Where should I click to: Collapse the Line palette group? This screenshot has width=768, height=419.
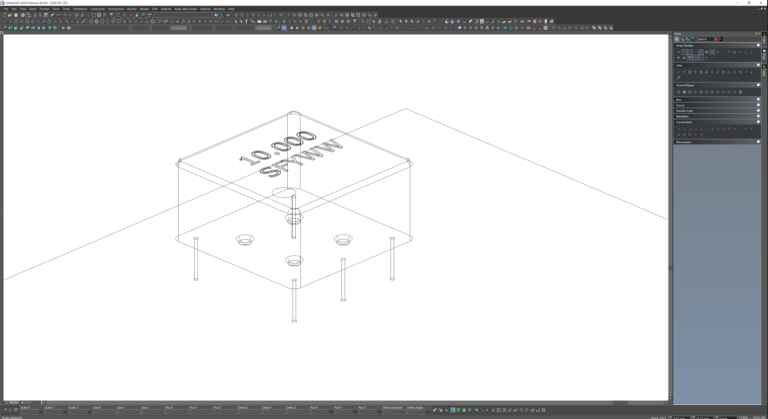[x=758, y=65]
